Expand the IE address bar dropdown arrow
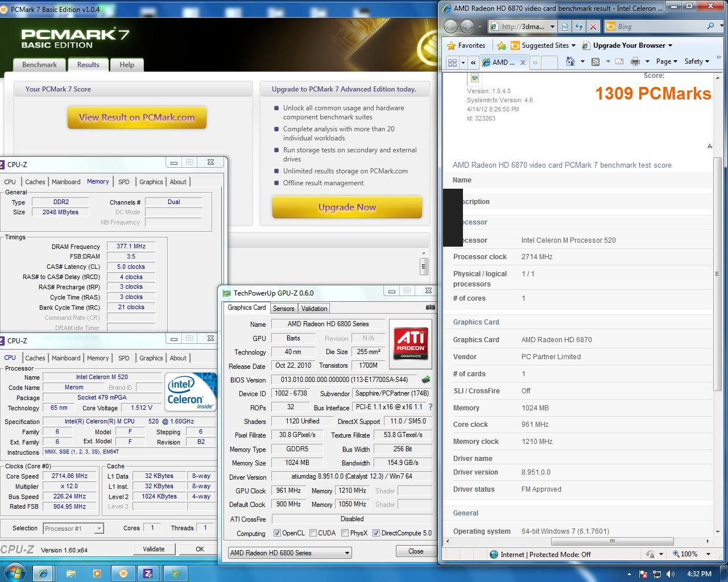 tap(552, 27)
